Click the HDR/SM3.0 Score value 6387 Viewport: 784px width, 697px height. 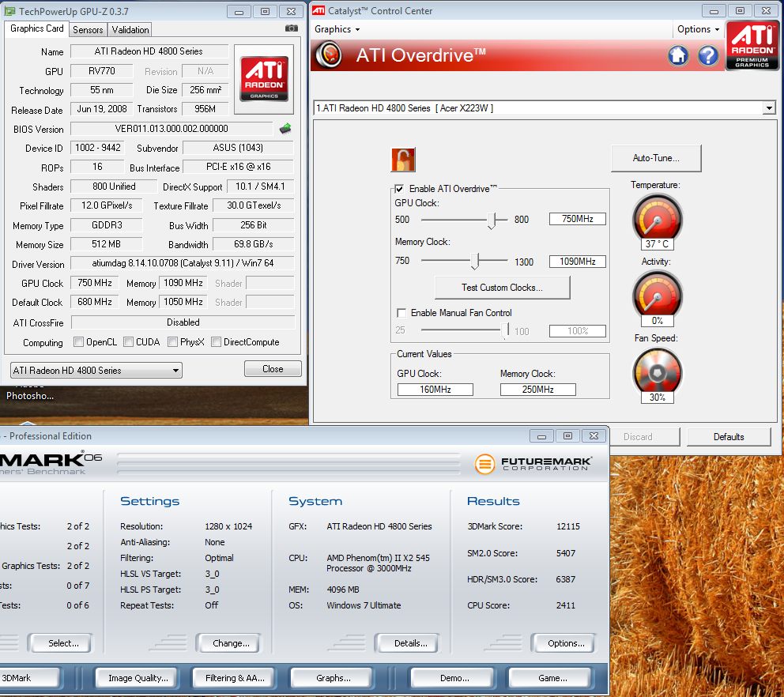tap(566, 579)
